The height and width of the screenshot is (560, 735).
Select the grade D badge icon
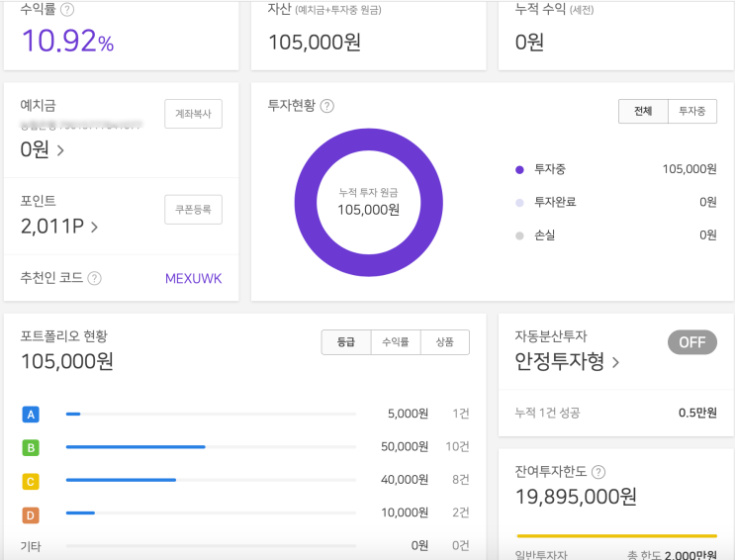click(31, 515)
